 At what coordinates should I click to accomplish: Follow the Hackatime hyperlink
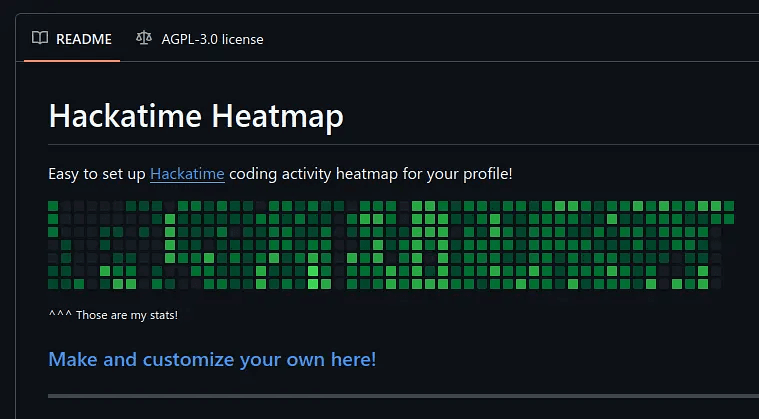pyautogui.click(x=187, y=174)
